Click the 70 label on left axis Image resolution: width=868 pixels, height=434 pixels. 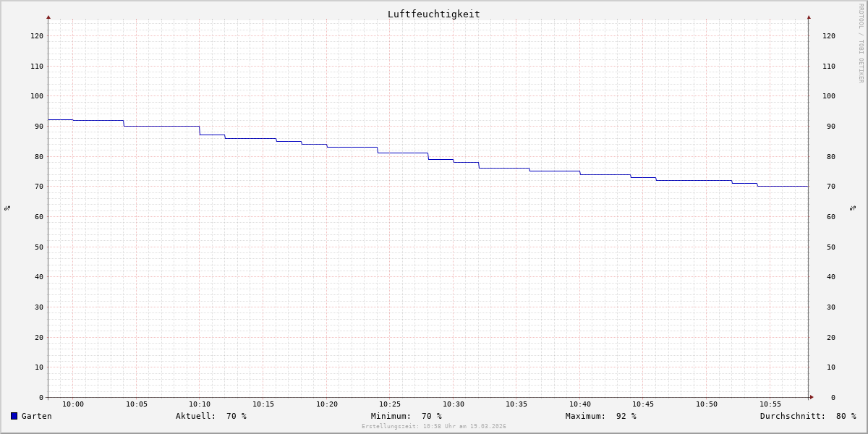(39, 186)
